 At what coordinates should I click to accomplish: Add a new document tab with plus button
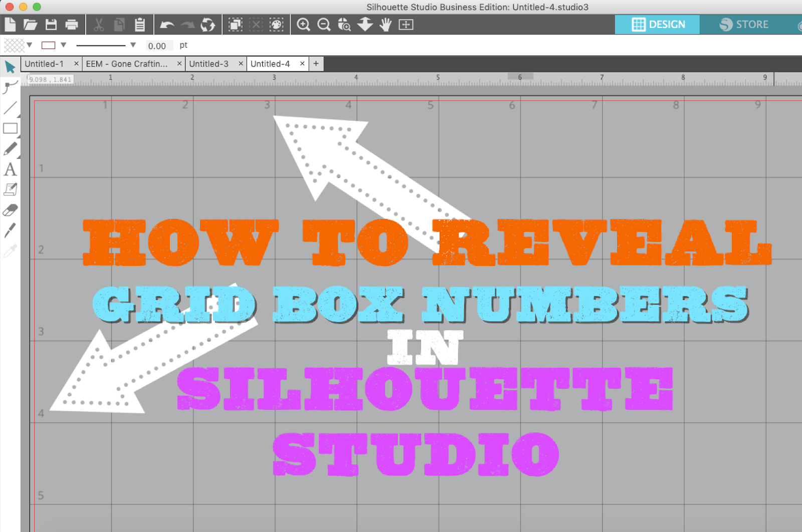coord(316,64)
